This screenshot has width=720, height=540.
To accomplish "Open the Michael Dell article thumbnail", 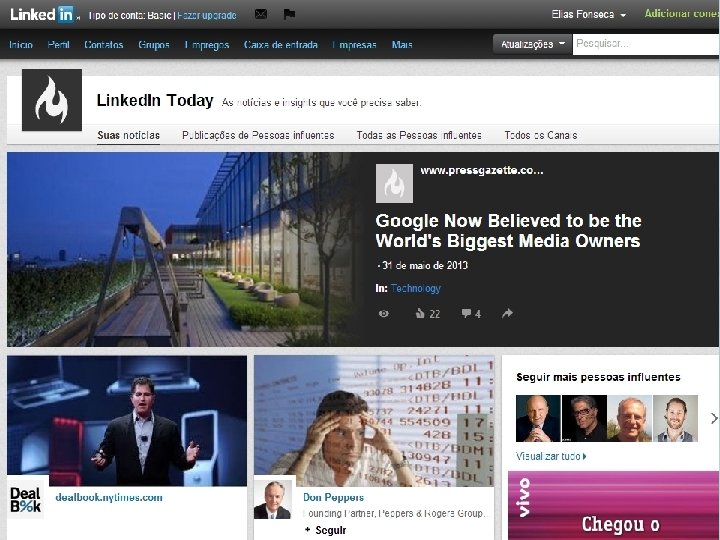I will tap(127, 421).
